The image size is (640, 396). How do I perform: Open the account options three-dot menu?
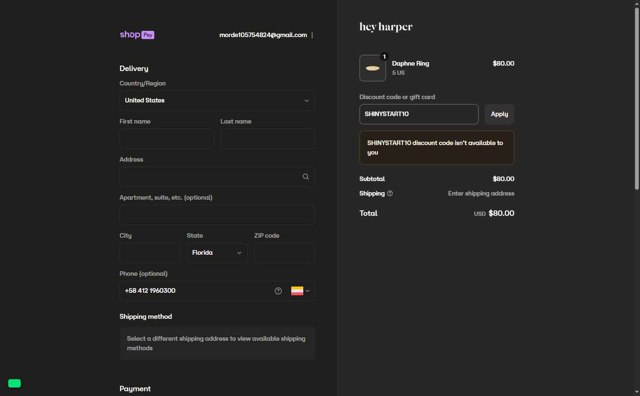point(312,36)
